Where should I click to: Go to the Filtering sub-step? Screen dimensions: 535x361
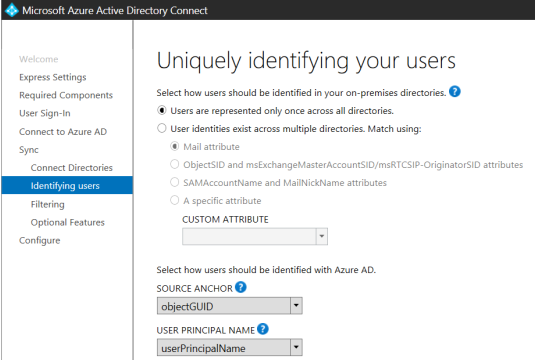(x=47, y=204)
